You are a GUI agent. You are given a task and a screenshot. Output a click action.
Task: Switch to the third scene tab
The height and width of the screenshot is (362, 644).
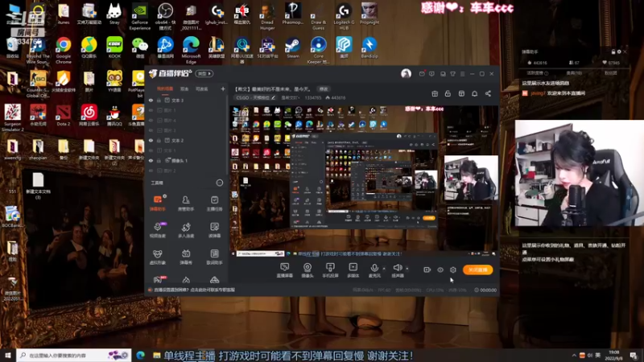coord(201,88)
